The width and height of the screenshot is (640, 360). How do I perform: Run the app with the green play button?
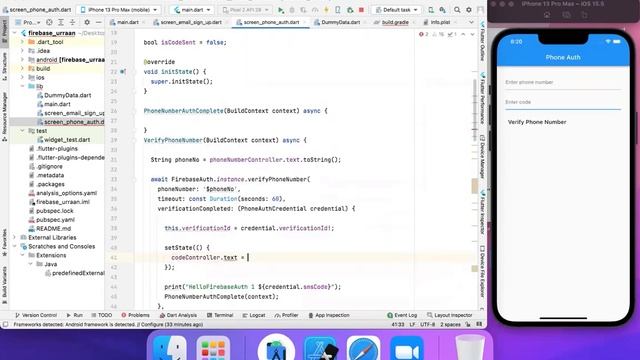click(281, 10)
